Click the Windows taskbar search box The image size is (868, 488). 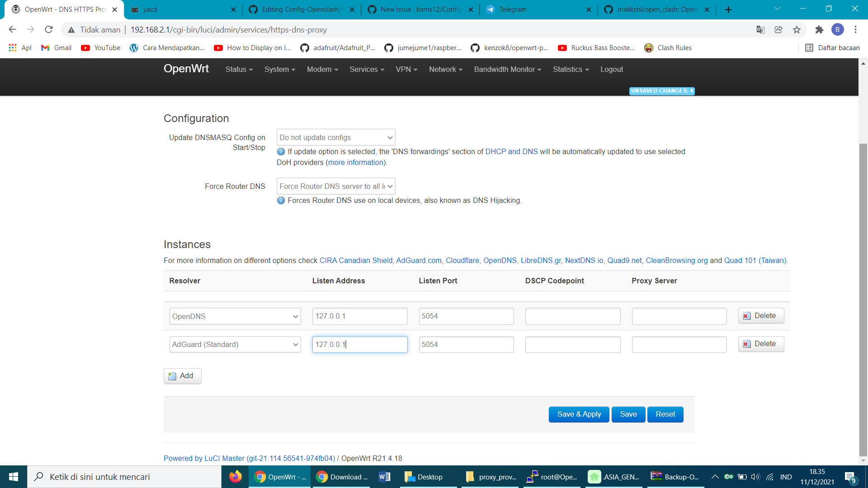124,477
